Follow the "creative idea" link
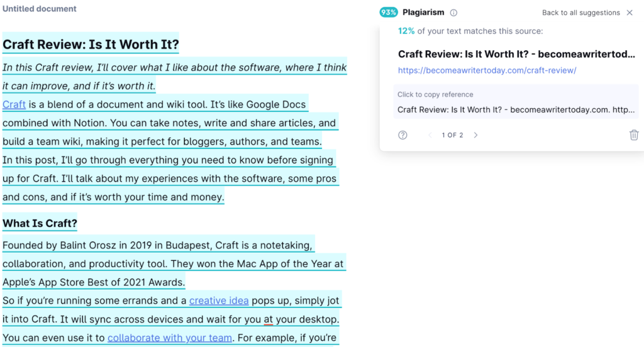644x347 pixels. pos(219,300)
